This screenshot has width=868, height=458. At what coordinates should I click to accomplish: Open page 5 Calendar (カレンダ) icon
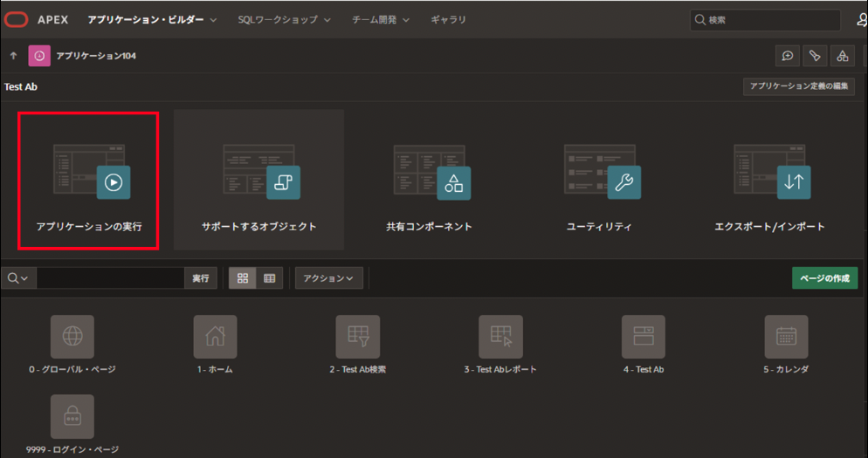point(786,337)
